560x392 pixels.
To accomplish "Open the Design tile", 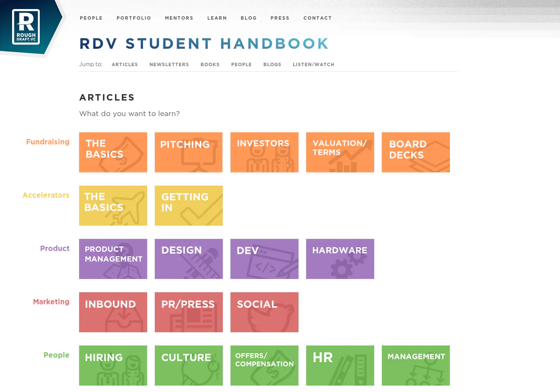I will (189, 259).
